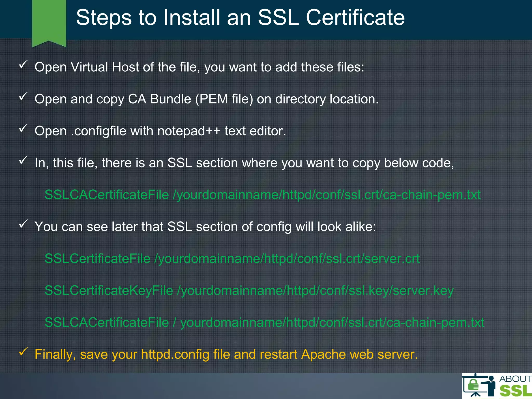
Task: Click the 'In, this file, there is an SSL section' line
Action: pyautogui.click(x=244, y=163)
